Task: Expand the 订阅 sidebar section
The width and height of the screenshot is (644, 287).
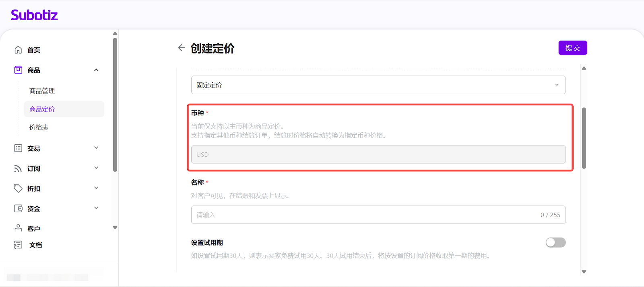Action: click(x=96, y=168)
